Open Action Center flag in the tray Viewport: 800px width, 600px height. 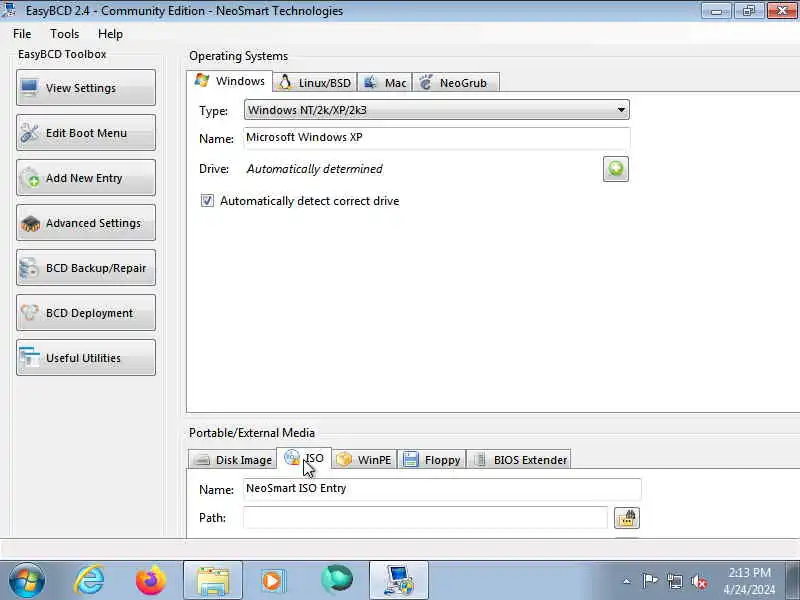point(649,581)
